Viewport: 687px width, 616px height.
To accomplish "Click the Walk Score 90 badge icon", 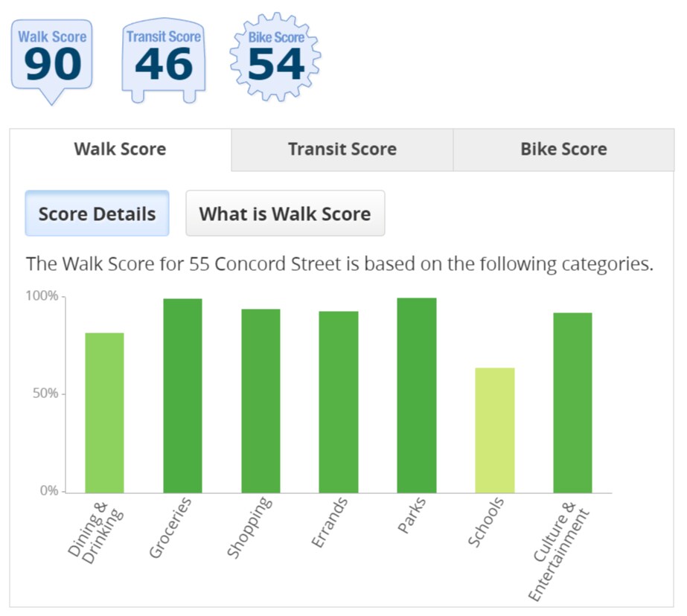I will tap(51, 61).
